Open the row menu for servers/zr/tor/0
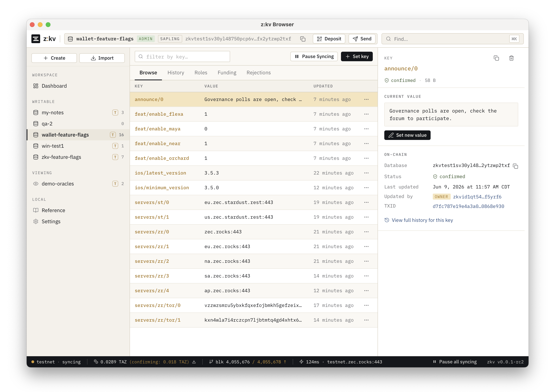Viewport: 552px width, 392px height. [366, 306]
